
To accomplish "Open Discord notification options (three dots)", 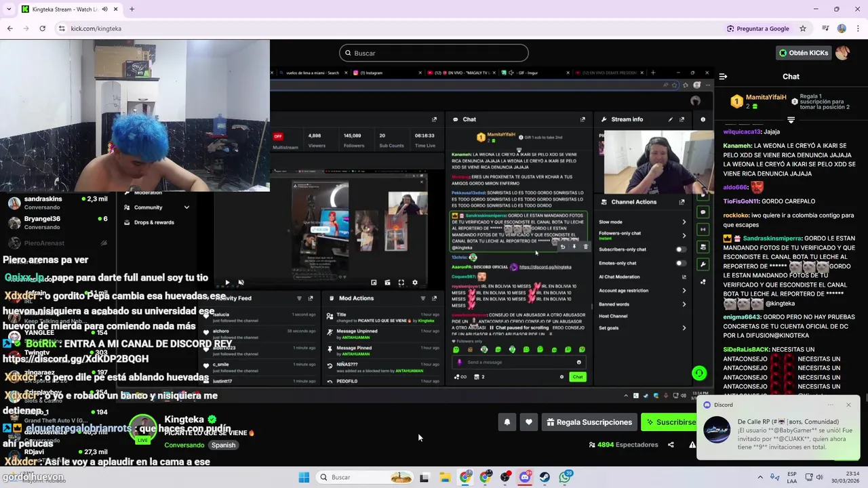I will 831,405.
